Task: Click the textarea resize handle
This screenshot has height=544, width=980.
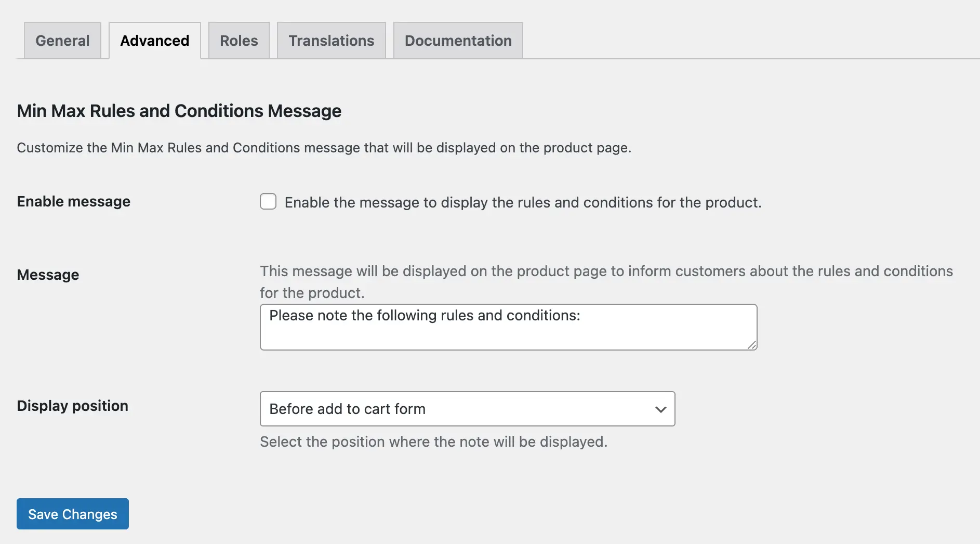Action: click(752, 345)
